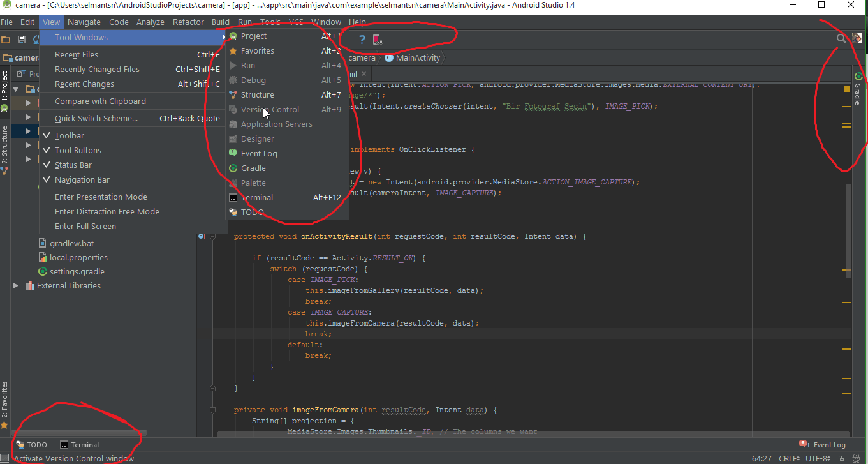Open Event Log from the submenu
Viewport: 868px width, 464px height.
287,154
